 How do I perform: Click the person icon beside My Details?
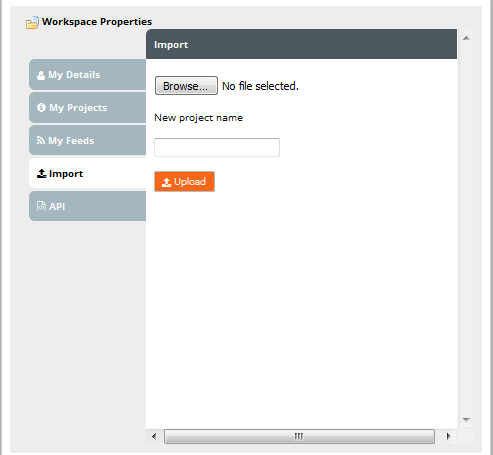point(41,75)
